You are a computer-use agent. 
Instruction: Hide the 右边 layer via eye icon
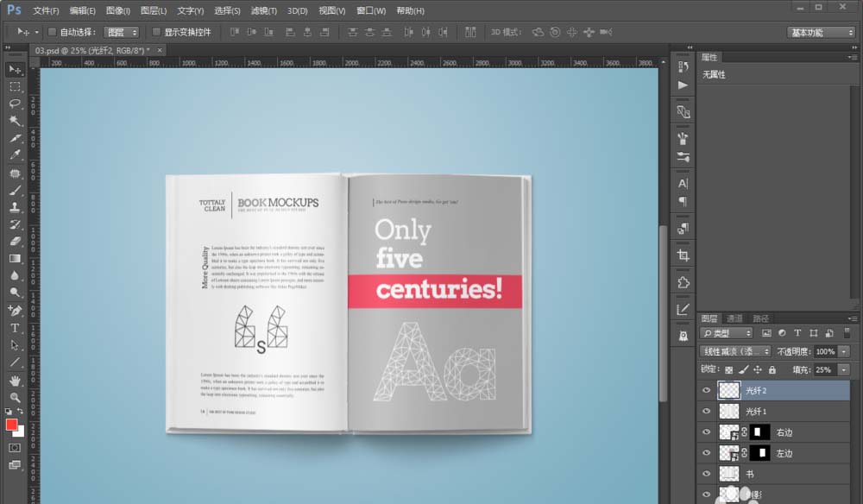707,432
